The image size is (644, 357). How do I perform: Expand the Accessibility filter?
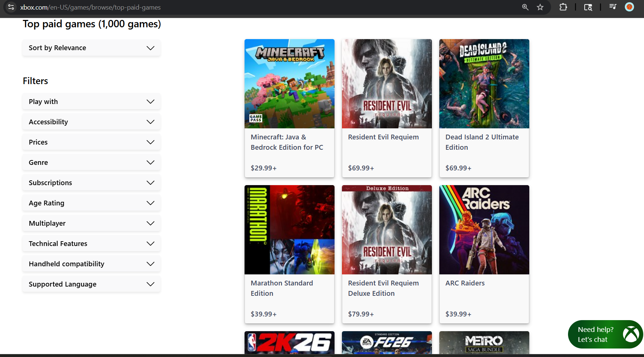click(91, 122)
